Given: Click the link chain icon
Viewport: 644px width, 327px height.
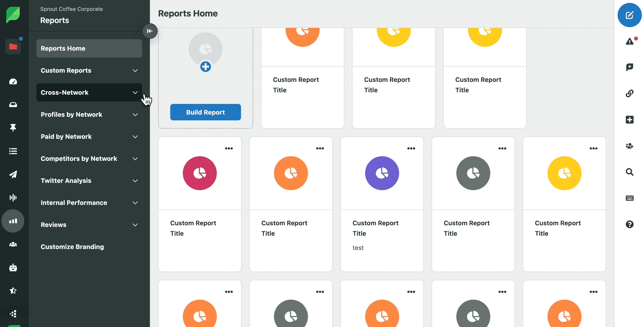Looking at the screenshot, I should point(629,93).
